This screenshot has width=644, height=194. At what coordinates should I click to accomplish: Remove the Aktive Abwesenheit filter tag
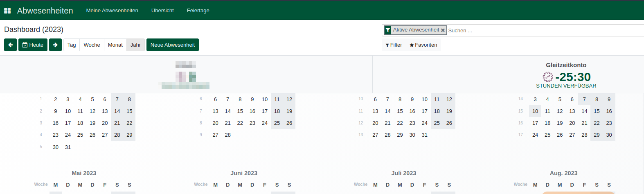tap(443, 30)
